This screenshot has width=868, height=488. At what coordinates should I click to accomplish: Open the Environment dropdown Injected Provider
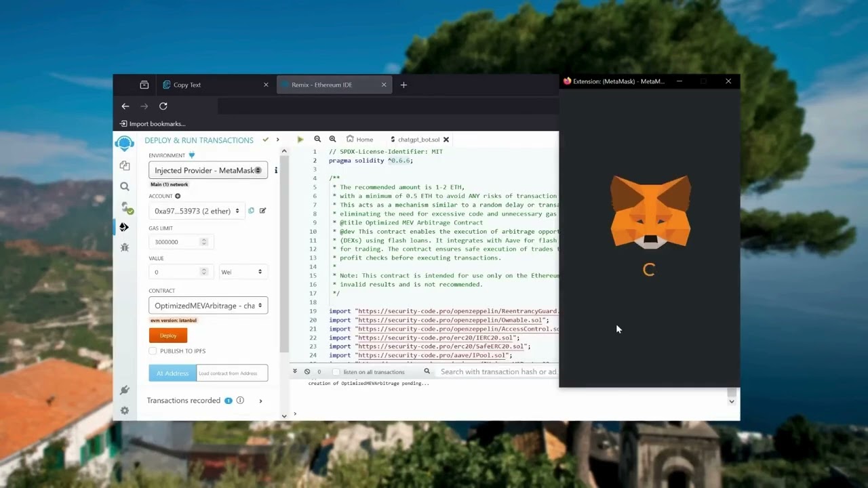[208, 170]
